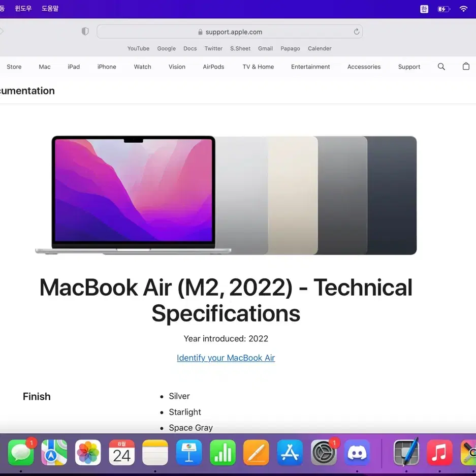This screenshot has width=476, height=476.
Task: Click the Korean input source menu icon
Action: 424,9
